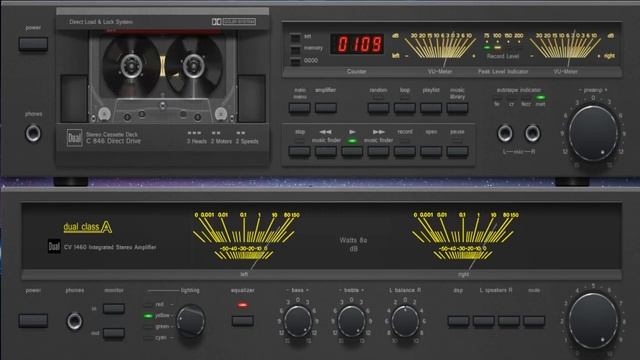640x360 pixels.
Task: Click the right mic input jack
Action: pos(532,133)
